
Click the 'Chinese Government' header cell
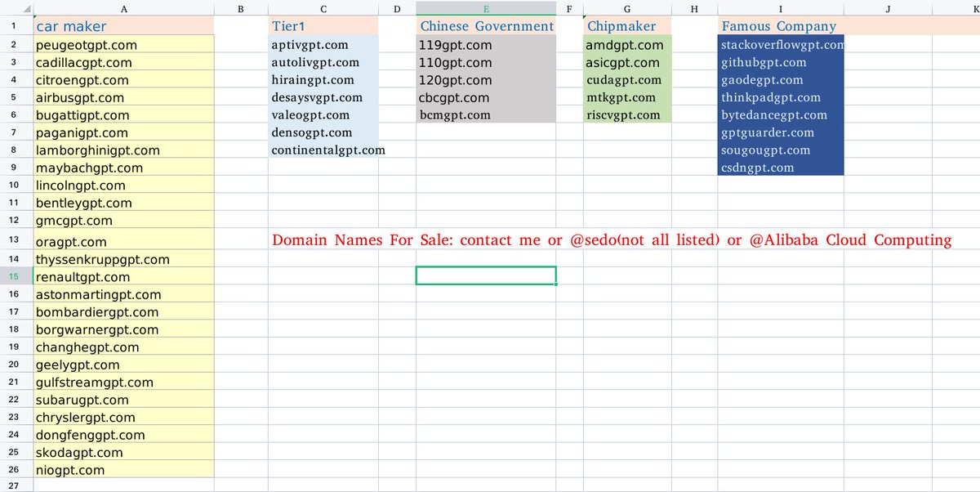[486, 26]
